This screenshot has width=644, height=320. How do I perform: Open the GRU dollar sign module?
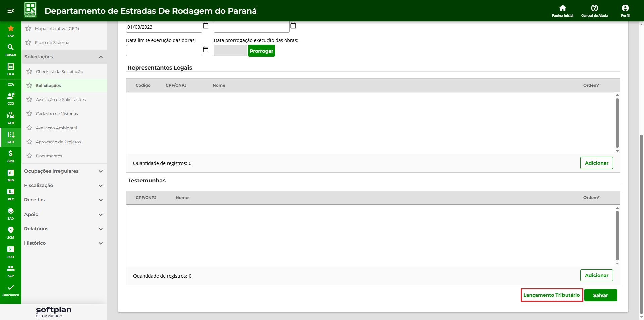pos(11,156)
